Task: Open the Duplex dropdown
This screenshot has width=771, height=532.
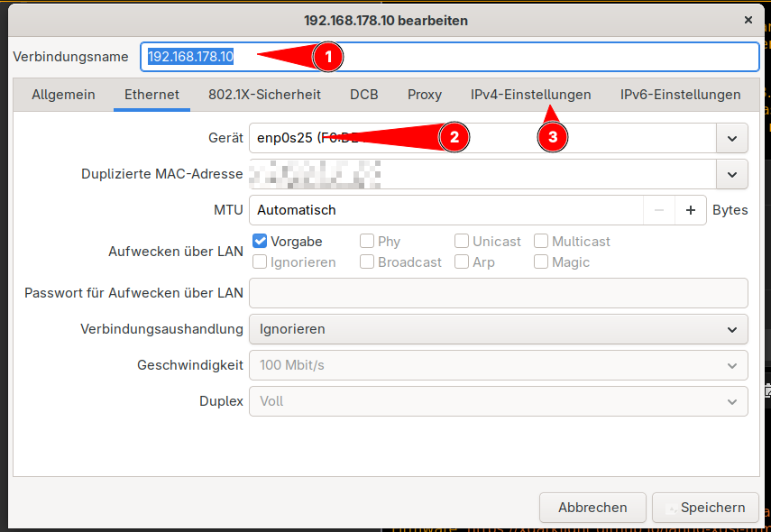Action: [732, 401]
